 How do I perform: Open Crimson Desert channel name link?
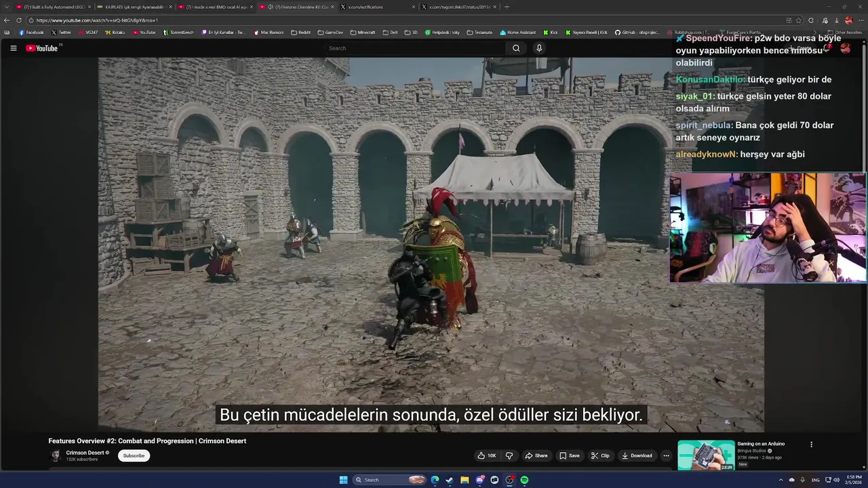(x=85, y=453)
